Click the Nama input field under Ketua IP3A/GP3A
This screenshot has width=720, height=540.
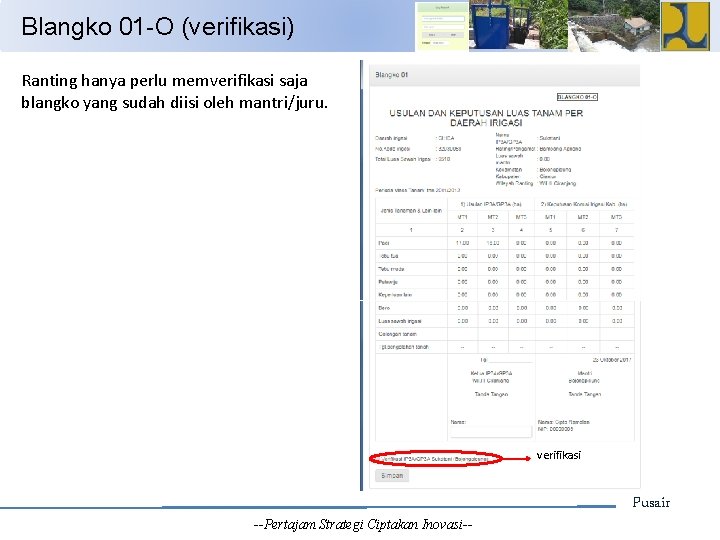(x=490, y=430)
